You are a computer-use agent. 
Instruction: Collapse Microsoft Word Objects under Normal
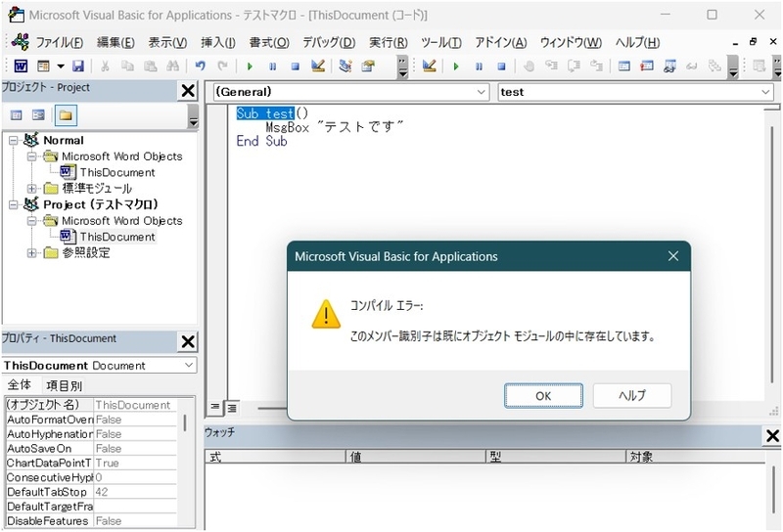(32, 156)
